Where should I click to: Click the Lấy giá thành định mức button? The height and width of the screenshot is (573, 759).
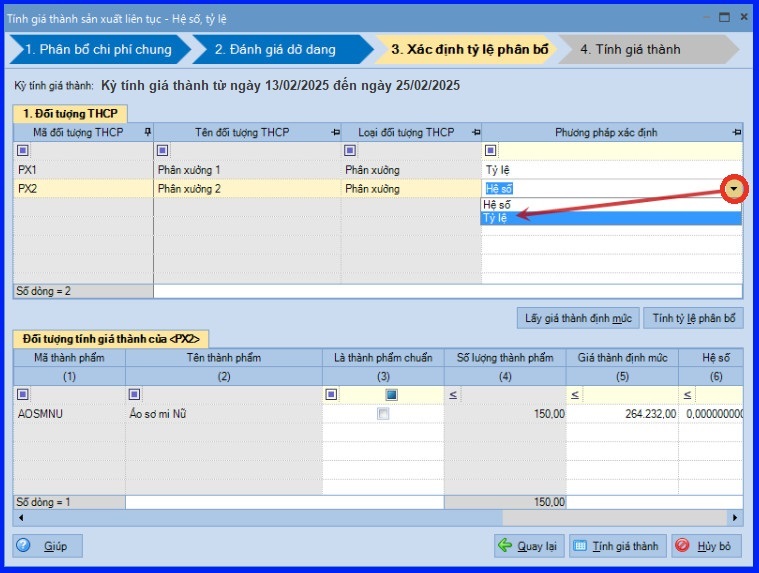[x=578, y=319]
